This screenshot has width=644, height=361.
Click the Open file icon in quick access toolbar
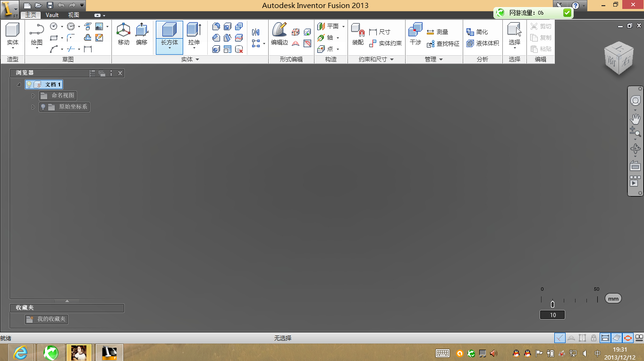(x=39, y=5)
